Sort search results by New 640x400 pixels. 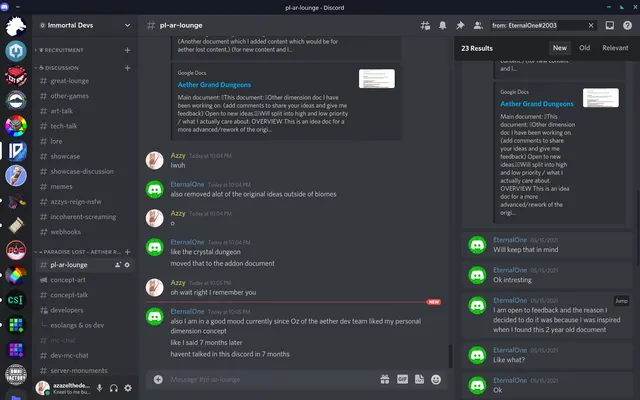pos(560,48)
